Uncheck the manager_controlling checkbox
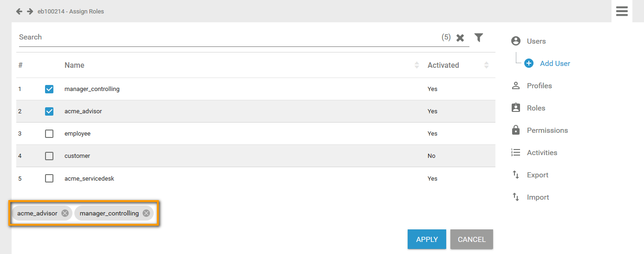644x254 pixels. pyautogui.click(x=49, y=89)
